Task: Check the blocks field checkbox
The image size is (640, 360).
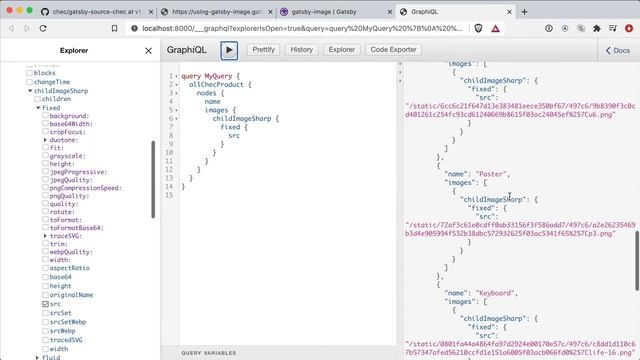Action: tap(29, 73)
